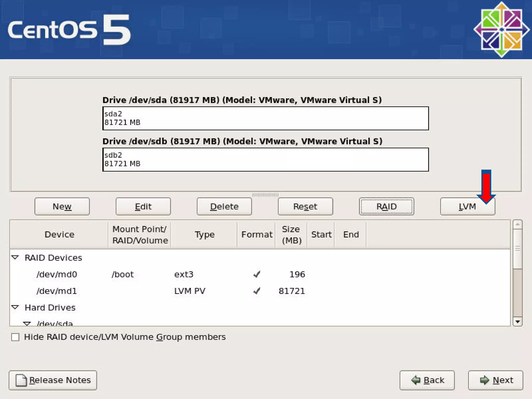532x399 pixels.
Task: Grab the pane divider handle above the buttons
Action: [265, 195]
